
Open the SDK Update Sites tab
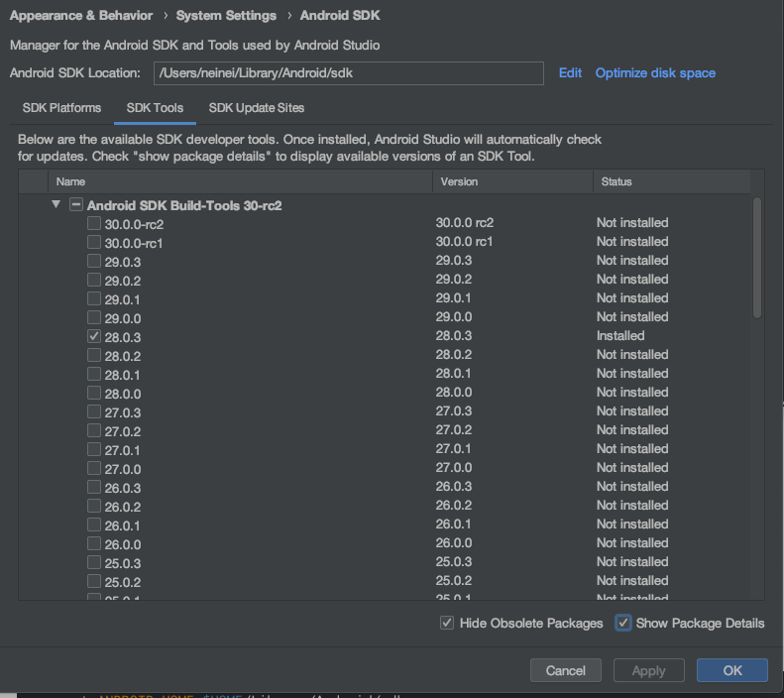pyautogui.click(x=257, y=108)
